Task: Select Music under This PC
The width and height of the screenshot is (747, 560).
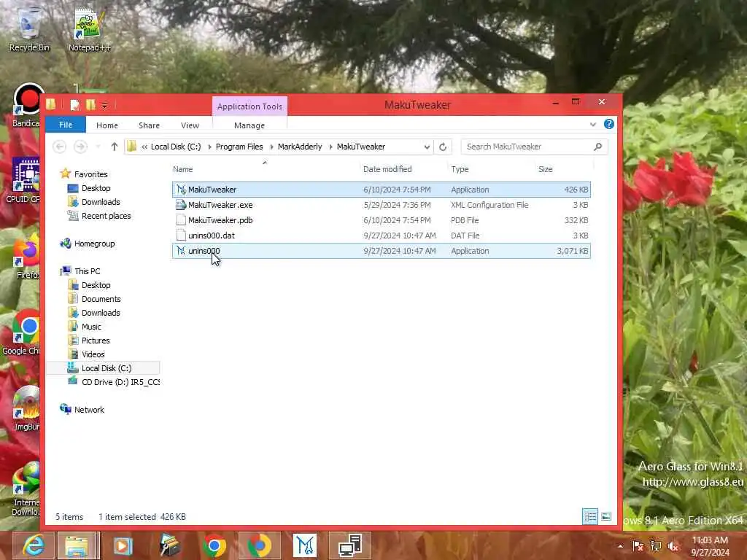Action: click(x=85, y=327)
